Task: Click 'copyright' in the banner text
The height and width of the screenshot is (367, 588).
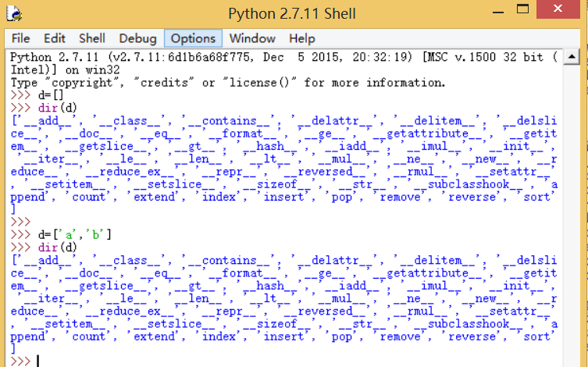Action: (82, 83)
